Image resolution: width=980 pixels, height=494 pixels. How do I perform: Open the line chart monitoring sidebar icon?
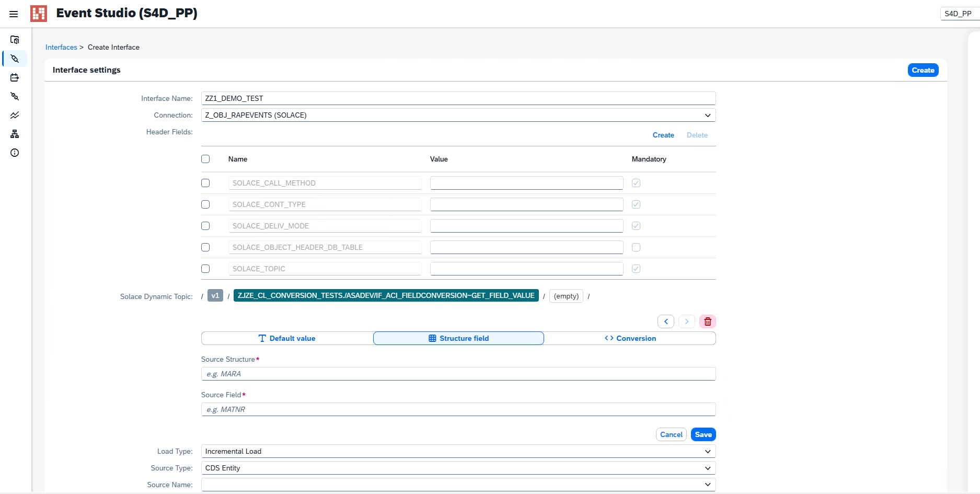tap(15, 115)
